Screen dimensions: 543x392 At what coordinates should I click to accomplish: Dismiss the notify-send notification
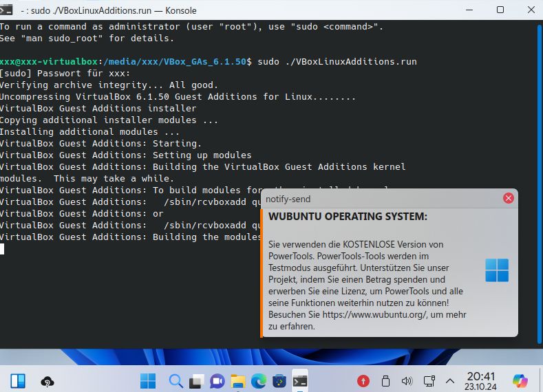click(508, 198)
